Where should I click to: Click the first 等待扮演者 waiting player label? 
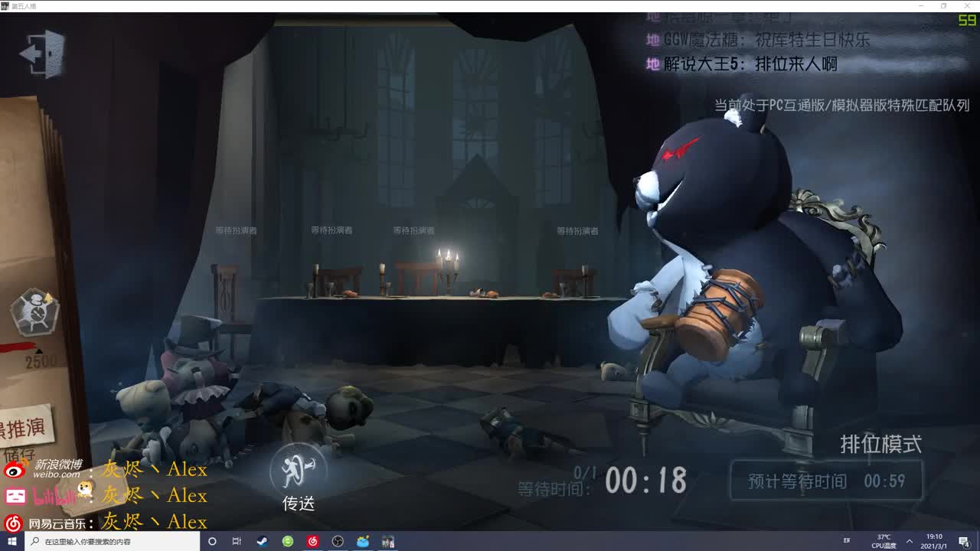(236, 230)
